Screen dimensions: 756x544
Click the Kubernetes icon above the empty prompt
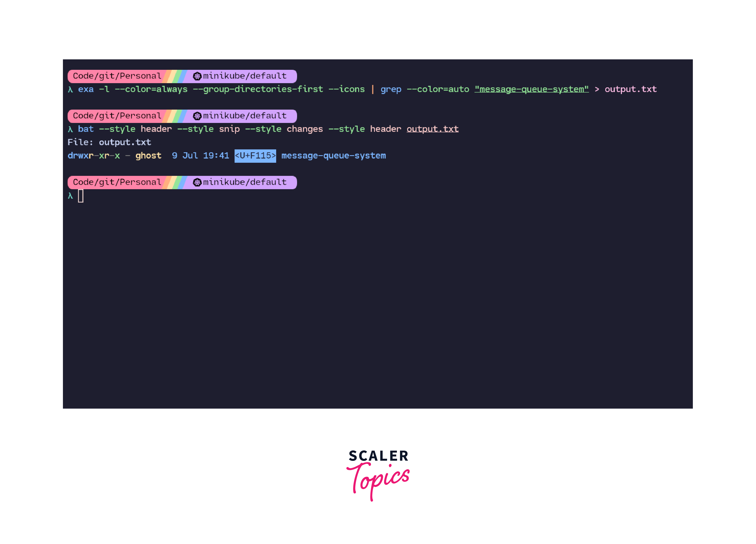coord(197,182)
